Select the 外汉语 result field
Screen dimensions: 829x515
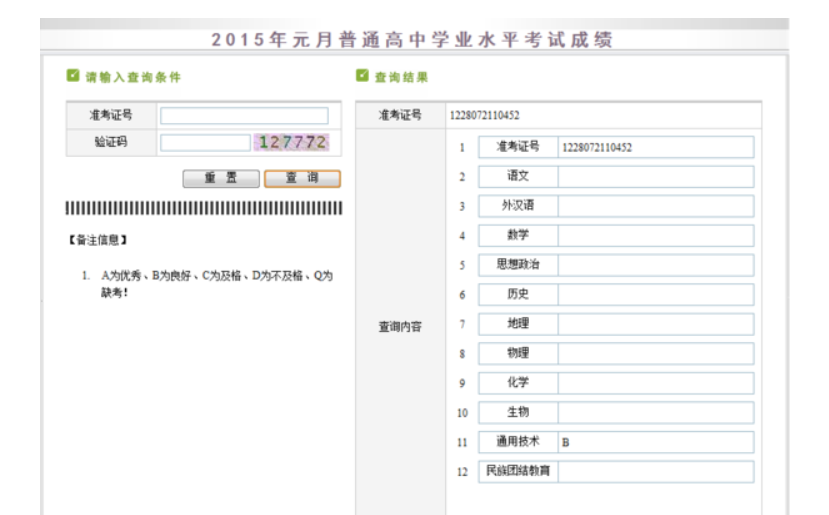click(655, 206)
